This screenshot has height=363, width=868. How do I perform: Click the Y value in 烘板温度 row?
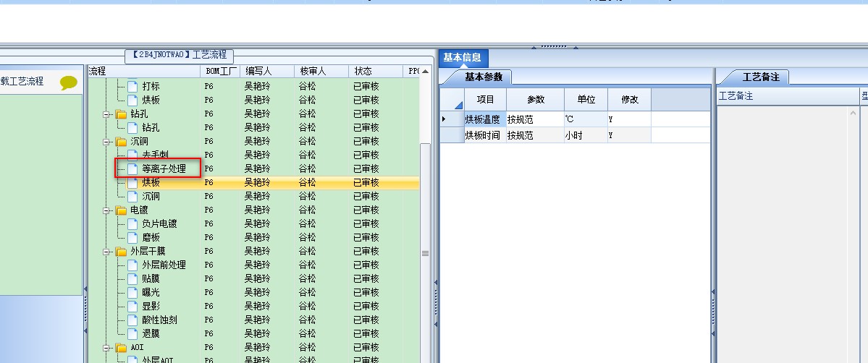click(x=629, y=119)
